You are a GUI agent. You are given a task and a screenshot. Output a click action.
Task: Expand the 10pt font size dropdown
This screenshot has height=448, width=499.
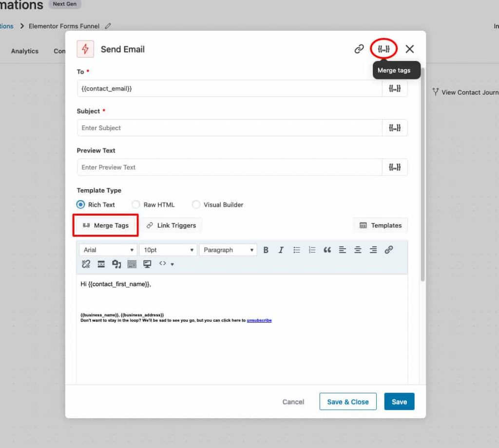[168, 250]
